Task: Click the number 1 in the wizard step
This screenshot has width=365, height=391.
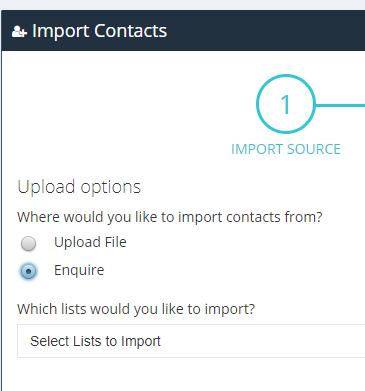Action: (x=285, y=104)
